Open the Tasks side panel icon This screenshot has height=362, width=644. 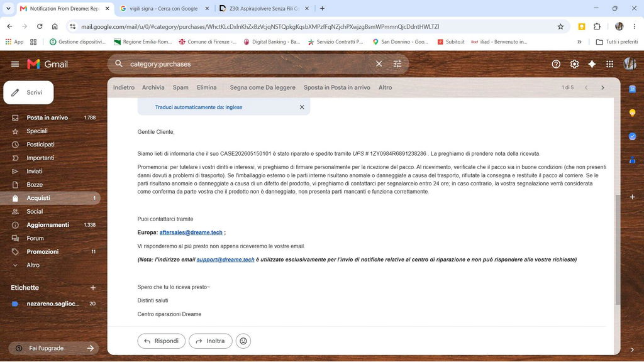click(x=632, y=136)
